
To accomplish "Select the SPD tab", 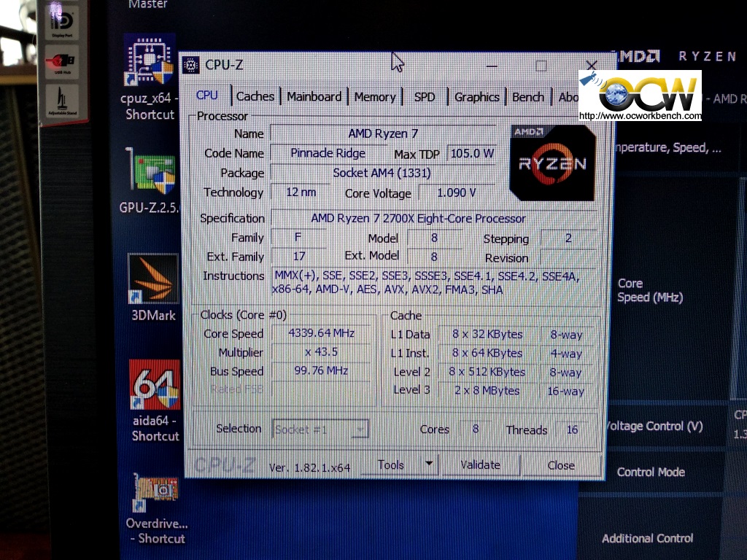I will tap(425, 97).
